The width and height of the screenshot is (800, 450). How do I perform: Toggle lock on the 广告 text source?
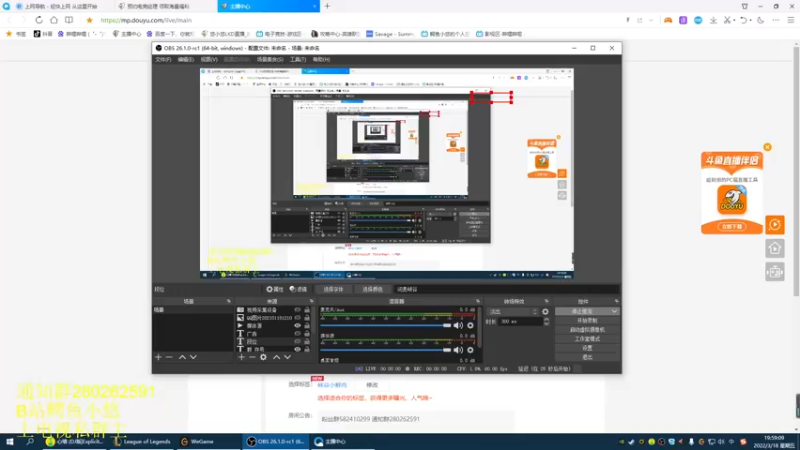[307, 334]
